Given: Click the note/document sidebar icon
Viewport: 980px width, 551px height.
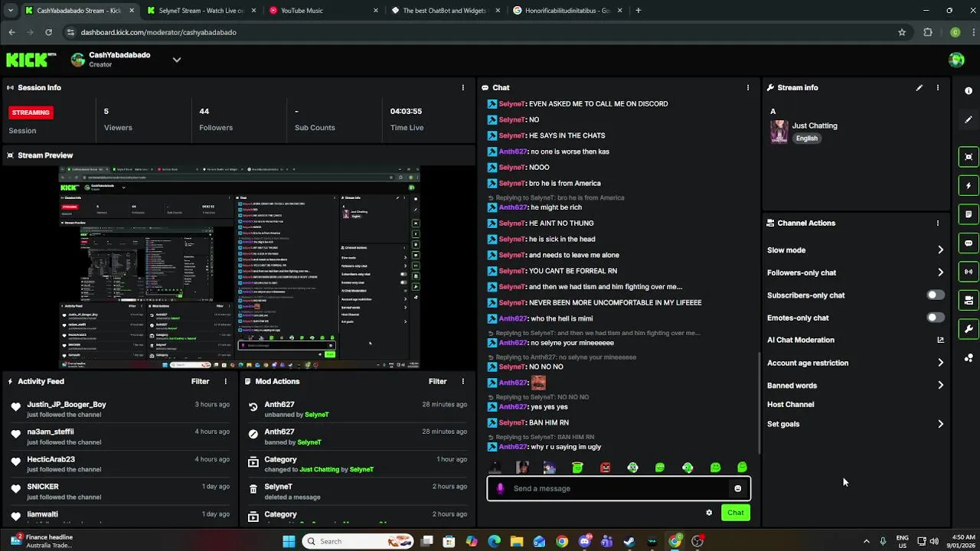Looking at the screenshot, I should point(969,214).
